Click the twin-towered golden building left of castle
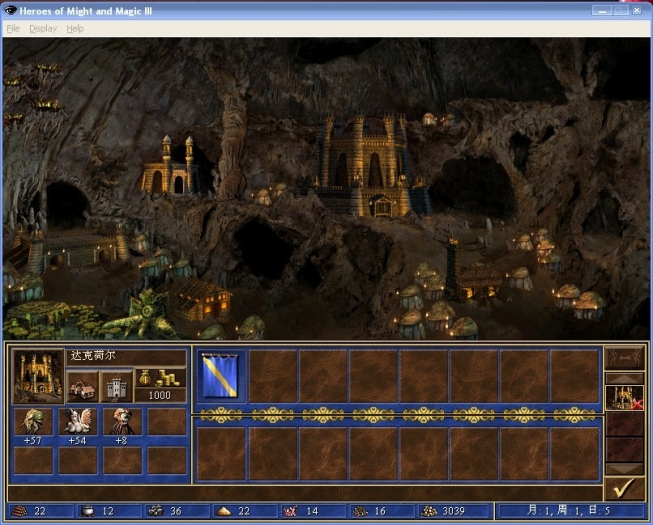 pos(172,167)
